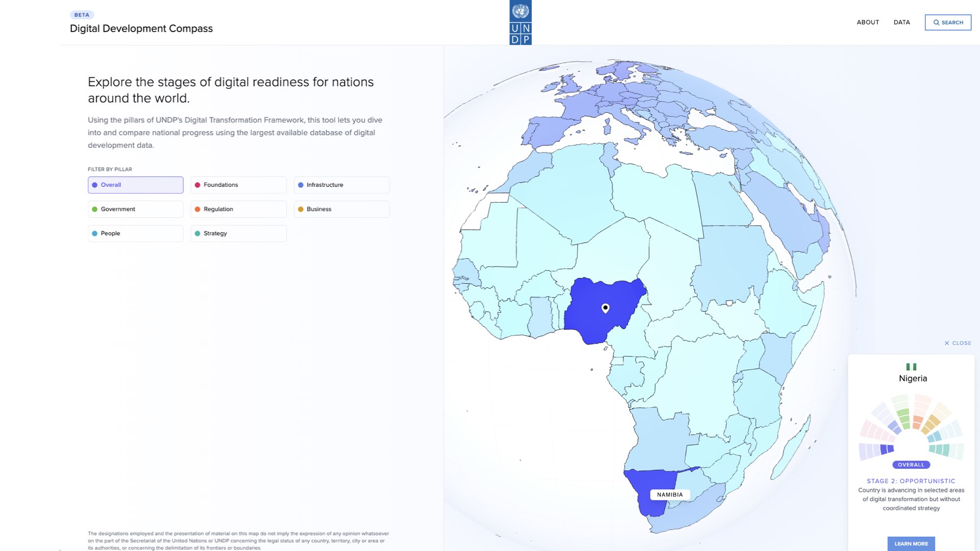Click LEARN MORE on the Nigeria card
980x551 pixels.
tap(912, 543)
